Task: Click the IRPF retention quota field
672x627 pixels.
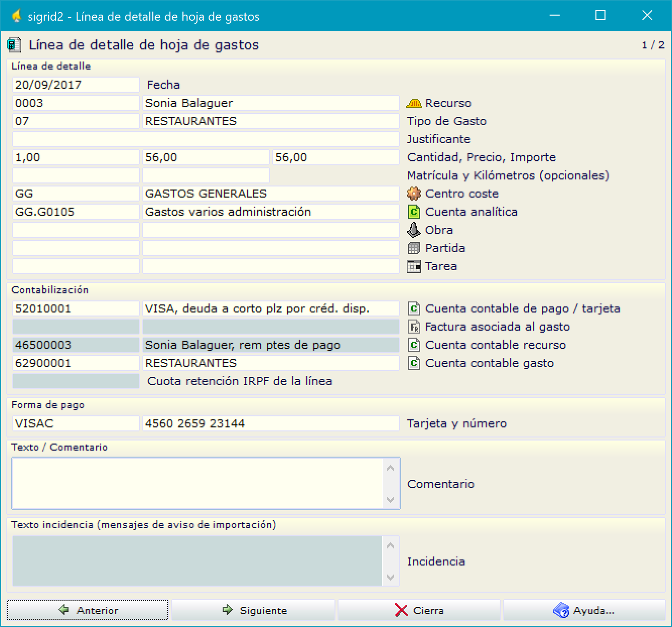Action: (x=76, y=381)
